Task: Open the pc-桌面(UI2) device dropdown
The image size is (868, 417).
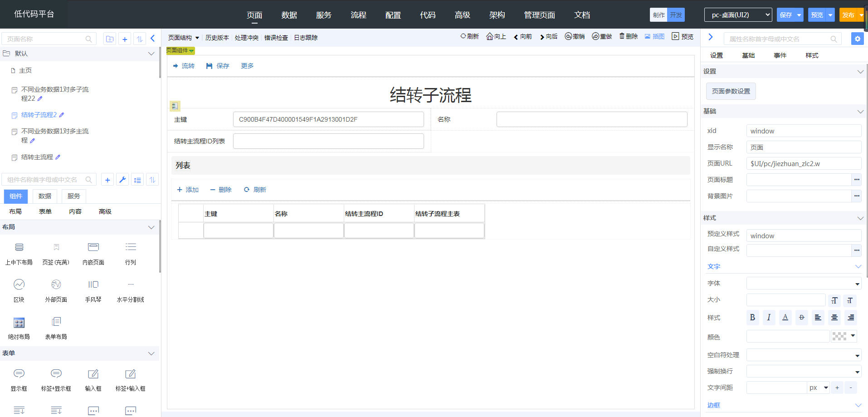Action: click(738, 15)
